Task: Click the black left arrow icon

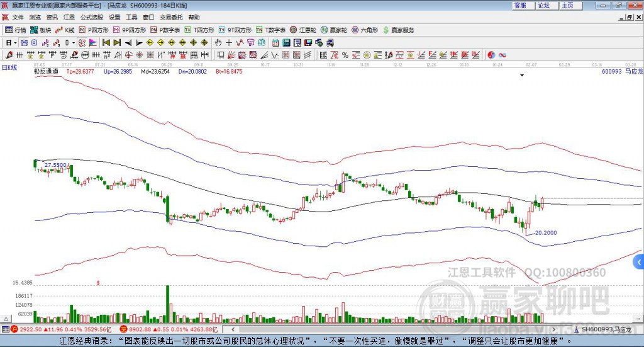Action: 128,43
